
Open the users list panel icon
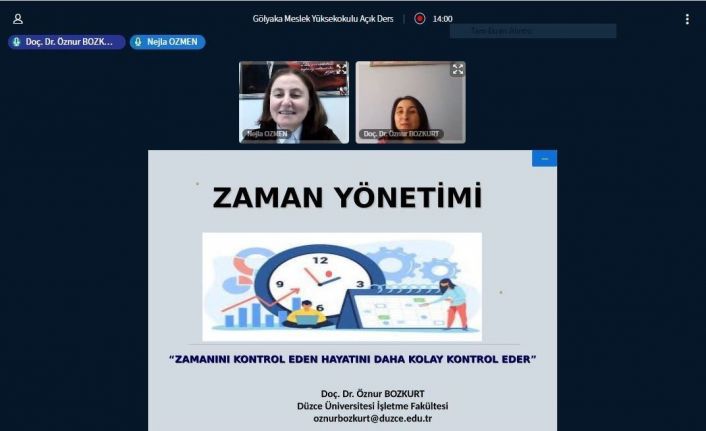click(18, 19)
